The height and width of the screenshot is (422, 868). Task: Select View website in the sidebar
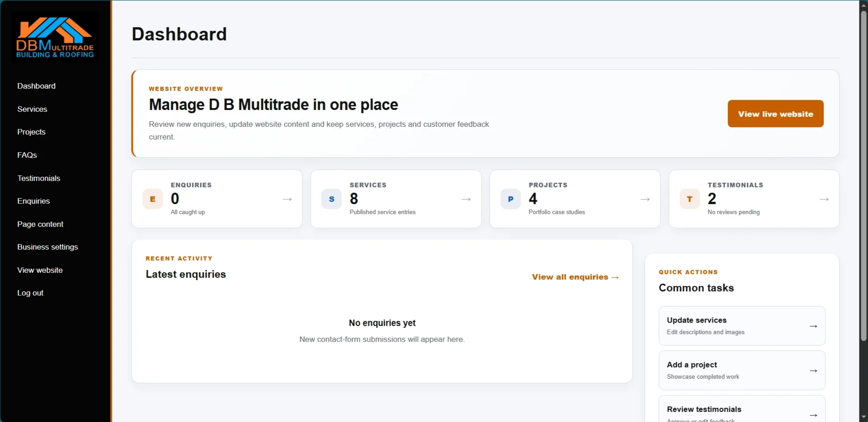click(40, 270)
